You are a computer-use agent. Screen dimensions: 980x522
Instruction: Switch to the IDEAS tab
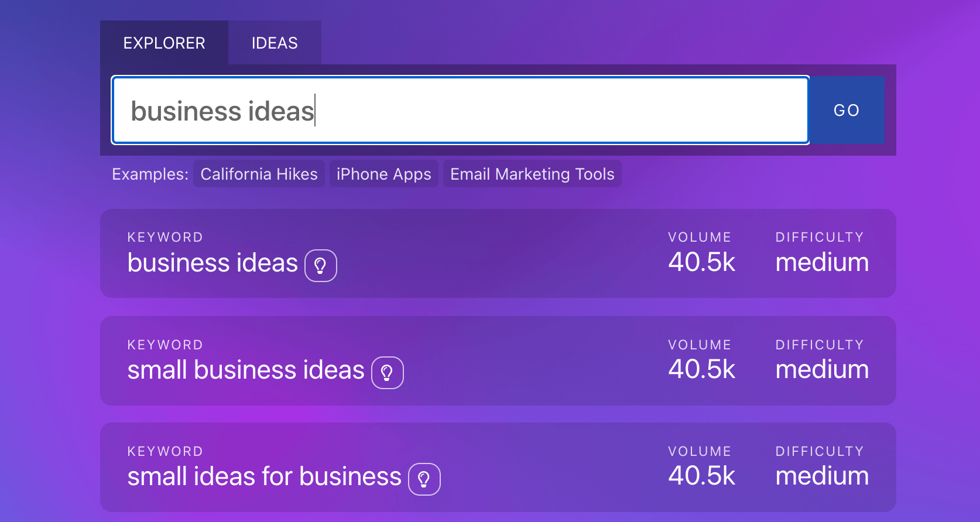273,42
